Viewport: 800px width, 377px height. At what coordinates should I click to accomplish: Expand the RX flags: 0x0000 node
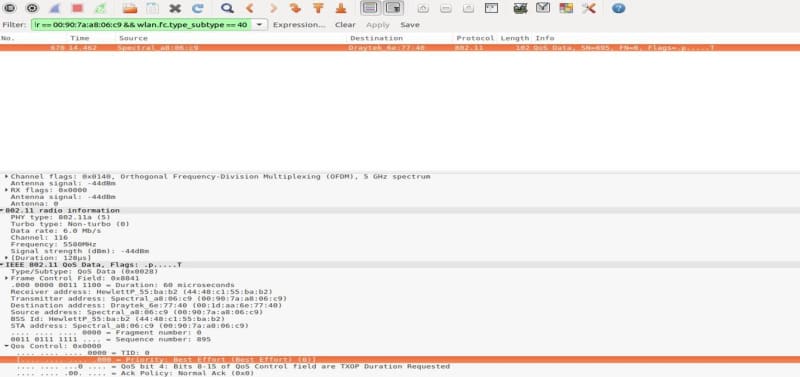point(7,190)
